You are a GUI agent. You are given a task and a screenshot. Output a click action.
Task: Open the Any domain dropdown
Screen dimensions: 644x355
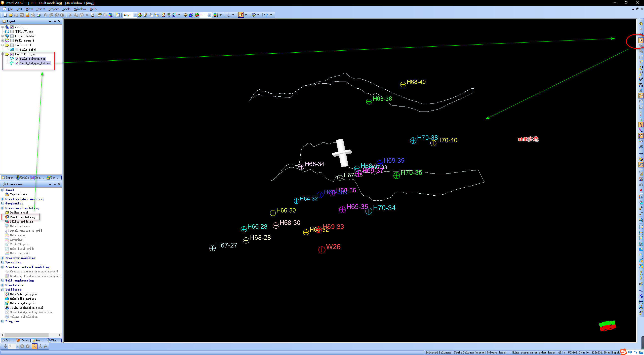[135, 15]
